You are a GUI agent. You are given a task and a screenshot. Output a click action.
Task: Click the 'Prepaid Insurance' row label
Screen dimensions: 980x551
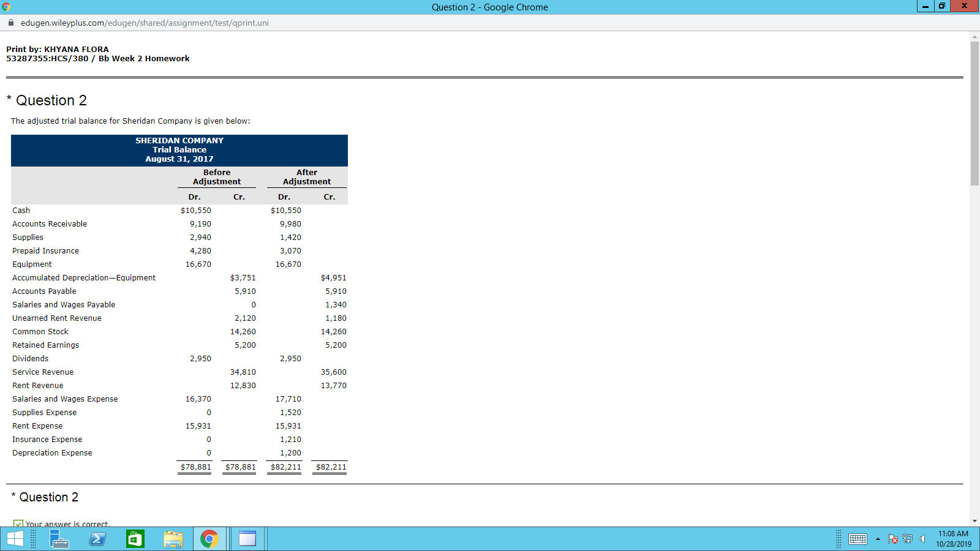46,251
